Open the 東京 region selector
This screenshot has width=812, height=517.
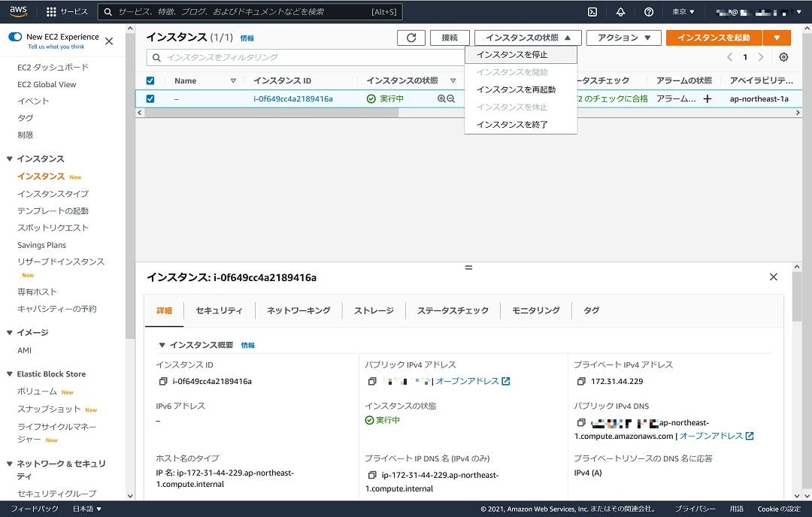coord(683,11)
